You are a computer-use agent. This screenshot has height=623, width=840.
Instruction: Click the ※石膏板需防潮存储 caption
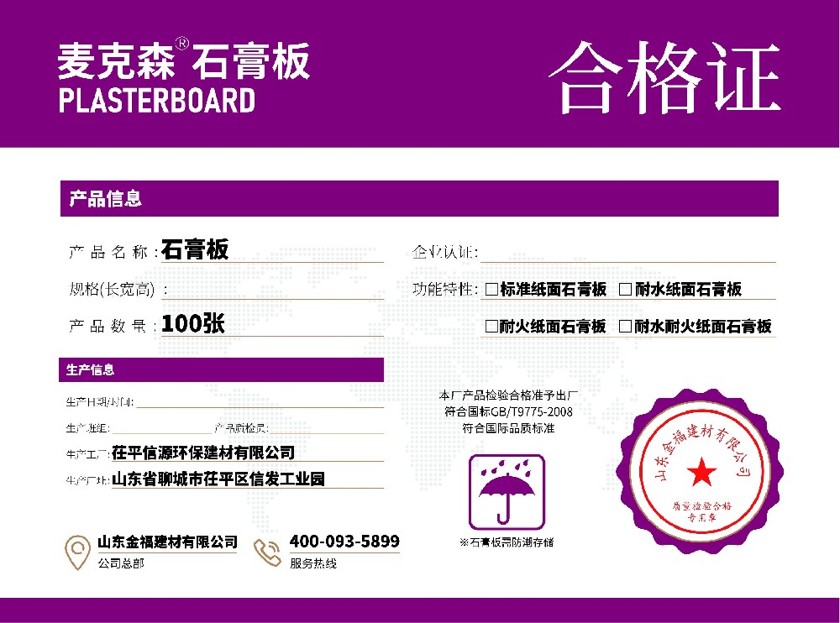(507, 542)
